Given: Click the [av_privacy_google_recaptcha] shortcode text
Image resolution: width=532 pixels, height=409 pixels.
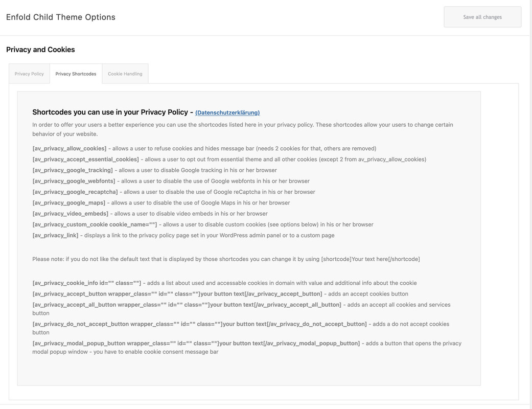Looking at the screenshot, I should click(75, 192).
